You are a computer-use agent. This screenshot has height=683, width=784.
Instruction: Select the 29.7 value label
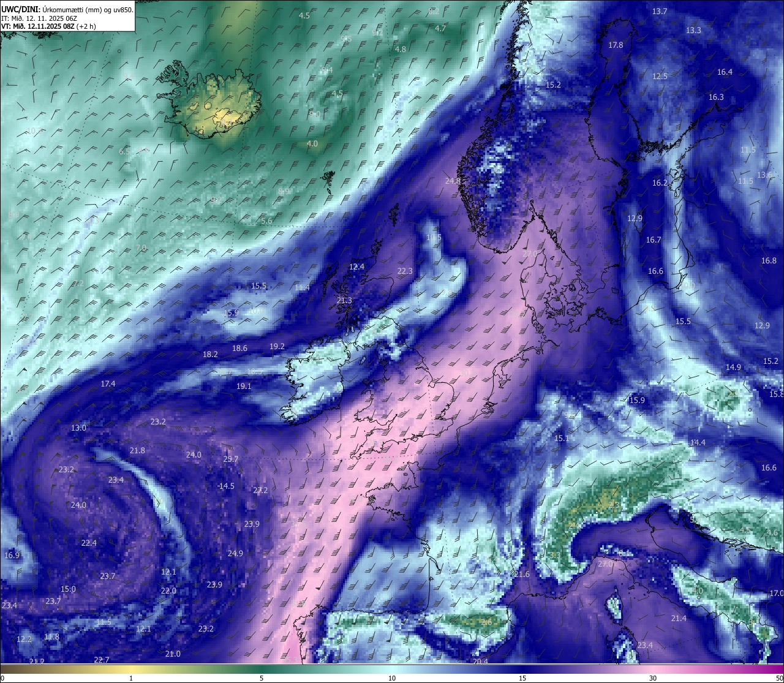pos(231,459)
